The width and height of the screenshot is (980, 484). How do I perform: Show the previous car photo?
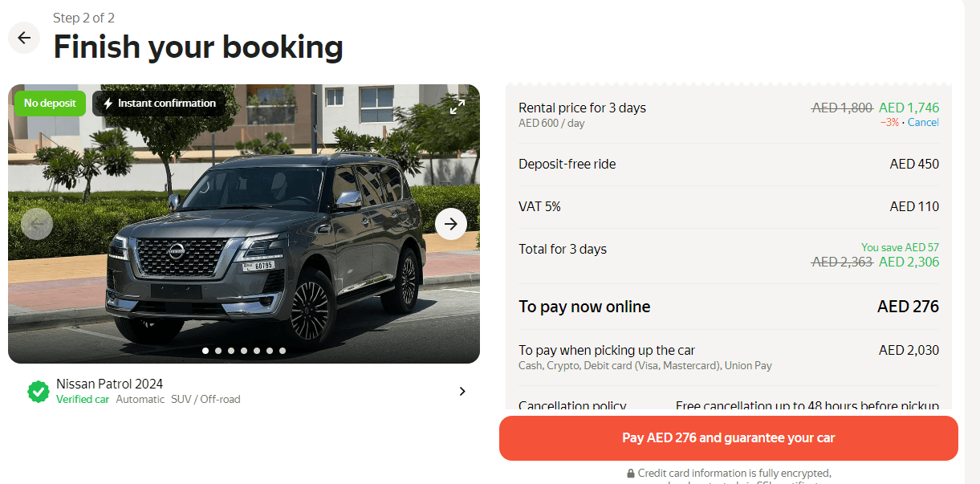[37, 224]
